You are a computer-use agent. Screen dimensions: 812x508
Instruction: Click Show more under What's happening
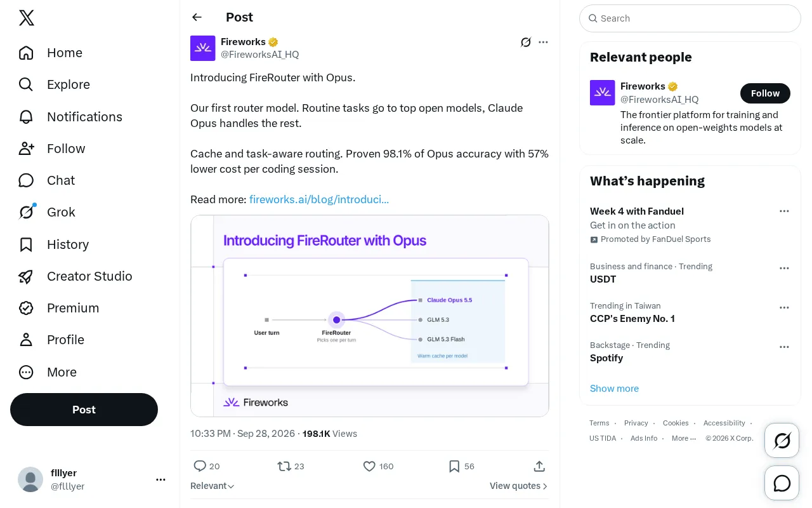pos(614,389)
